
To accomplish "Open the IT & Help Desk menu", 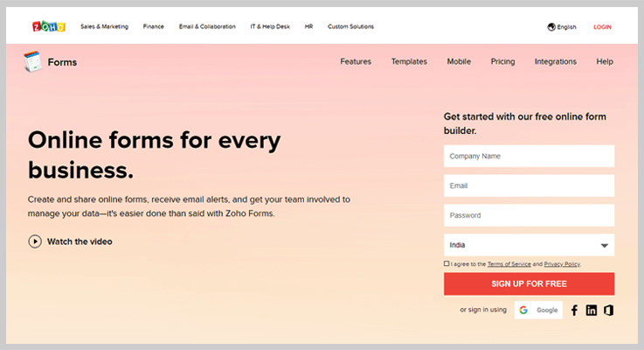I will coord(270,27).
